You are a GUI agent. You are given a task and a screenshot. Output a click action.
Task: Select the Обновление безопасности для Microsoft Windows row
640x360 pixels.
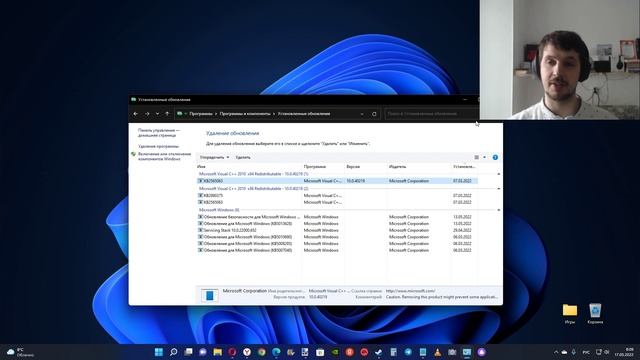(x=337, y=217)
